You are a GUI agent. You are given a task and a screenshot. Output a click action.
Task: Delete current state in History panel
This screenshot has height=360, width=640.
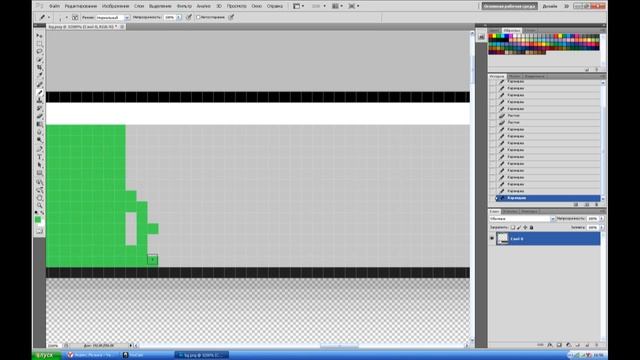pyautogui.click(x=597, y=204)
